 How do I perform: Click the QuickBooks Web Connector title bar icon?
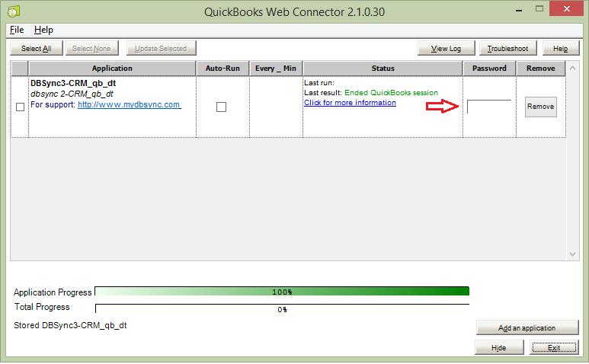[14, 11]
